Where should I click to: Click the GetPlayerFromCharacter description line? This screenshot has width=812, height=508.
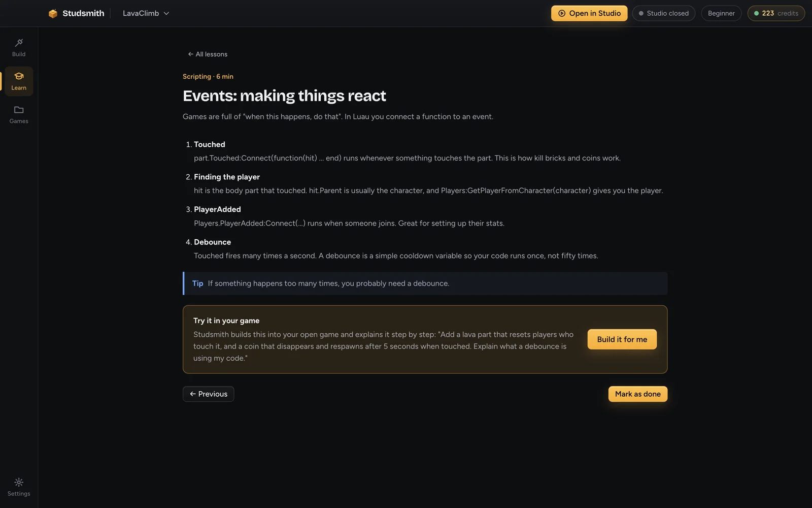click(428, 191)
